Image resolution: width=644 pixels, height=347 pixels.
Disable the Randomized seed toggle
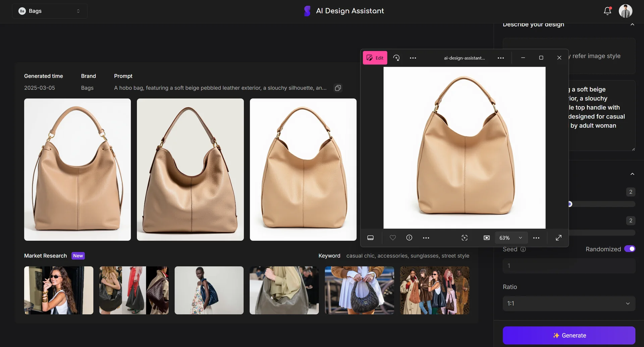coord(630,249)
